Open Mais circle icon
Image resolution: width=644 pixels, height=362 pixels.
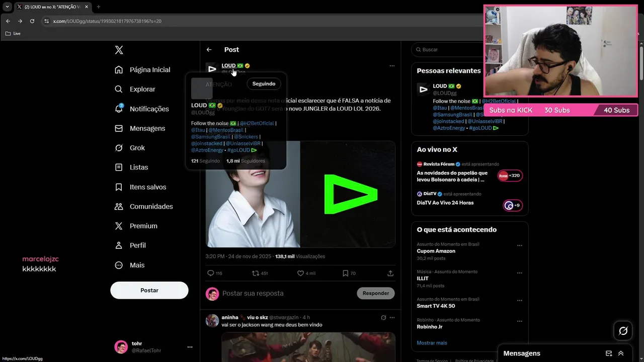pos(119,265)
